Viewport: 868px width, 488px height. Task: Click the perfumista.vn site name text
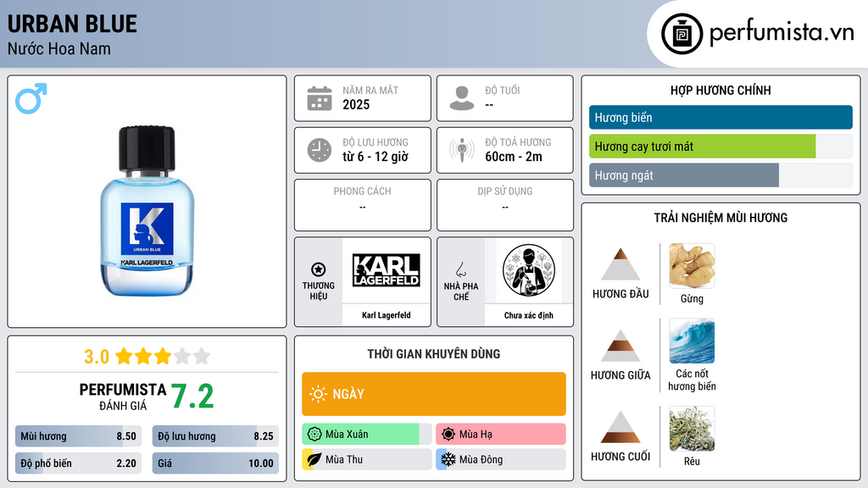coord(782,32)
